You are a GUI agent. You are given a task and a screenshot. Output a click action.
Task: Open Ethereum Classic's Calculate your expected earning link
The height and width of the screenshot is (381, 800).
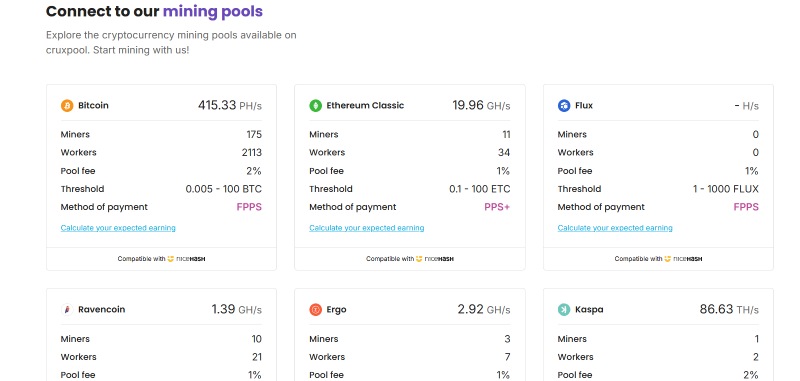pos(366,228)
